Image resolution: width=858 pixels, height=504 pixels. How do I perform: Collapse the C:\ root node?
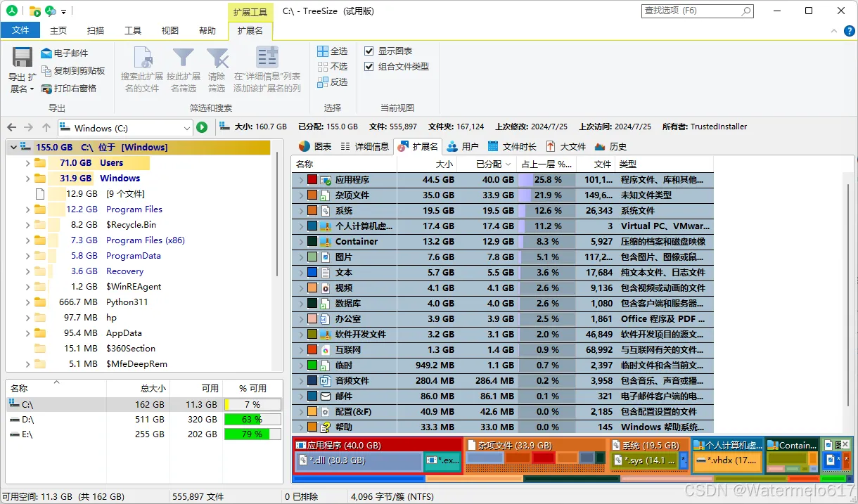(12, 148)
